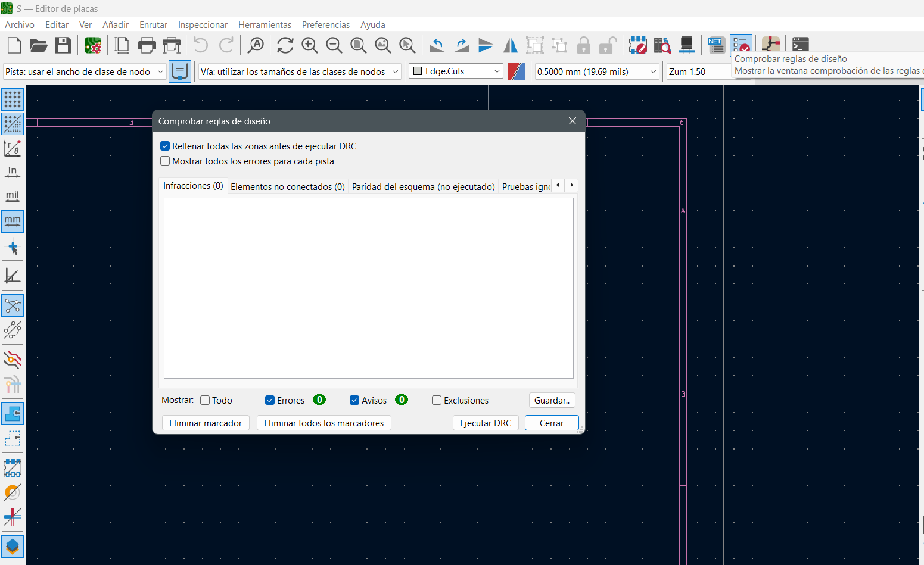Save the board with the floppy disk icon
Viewport: 924px width, 565px height.
click(x=63, y=45)
